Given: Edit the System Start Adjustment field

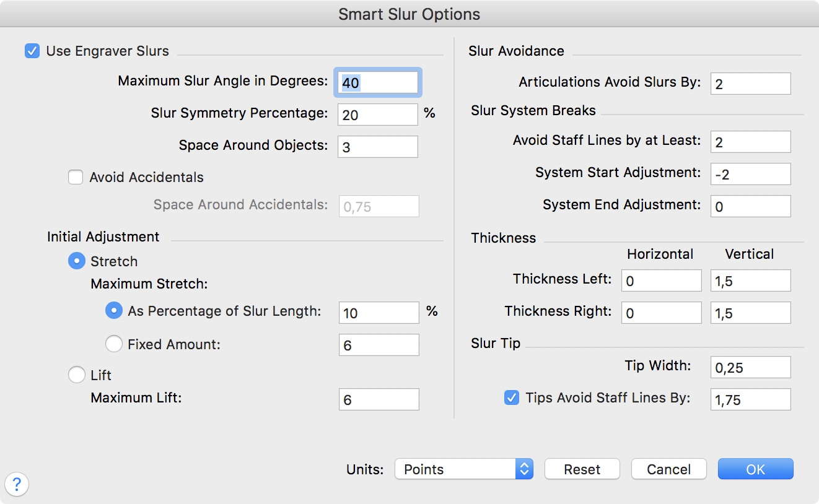Looking at the screenshot, I should pyautogui.click(x=750, y=174).
